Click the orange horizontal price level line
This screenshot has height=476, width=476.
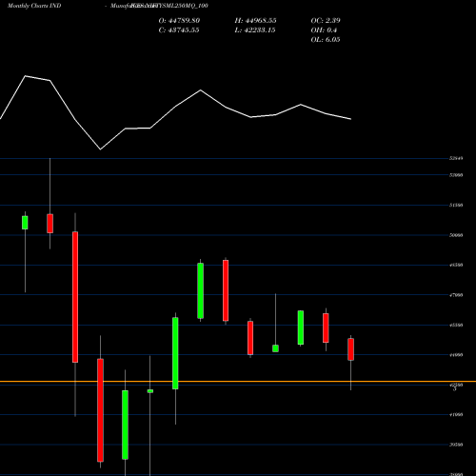pyautogui.click(x=238, y=382)
